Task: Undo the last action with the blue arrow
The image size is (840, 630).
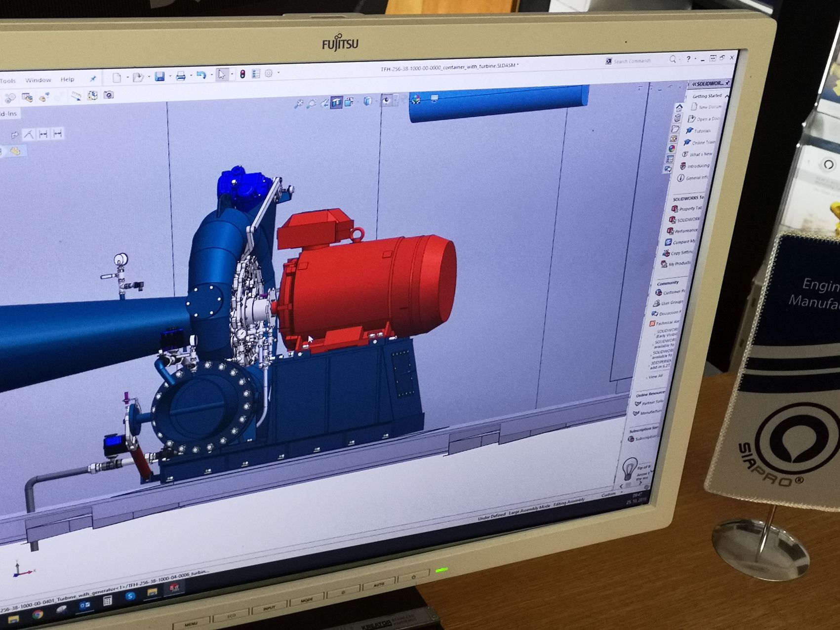Action: pos(201,75)
